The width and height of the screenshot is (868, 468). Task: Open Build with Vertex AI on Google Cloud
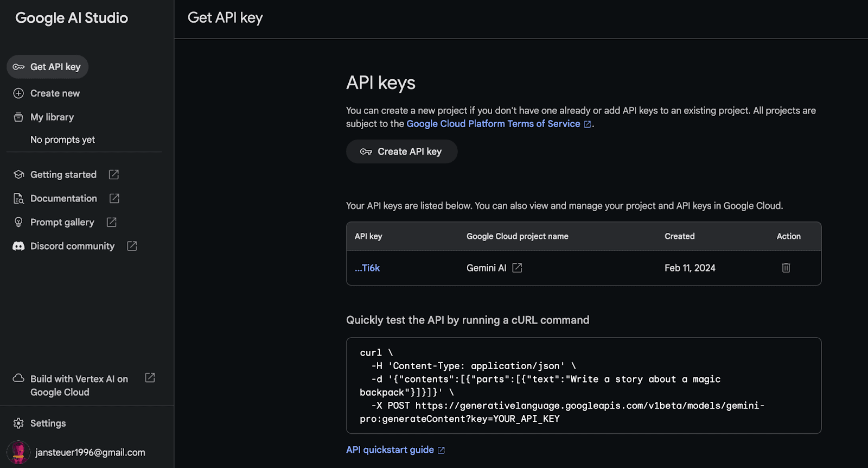click(x=79, y=385)
